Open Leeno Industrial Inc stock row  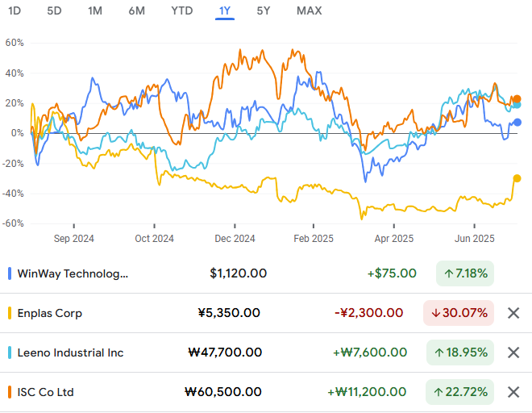[x=266, y=353]
